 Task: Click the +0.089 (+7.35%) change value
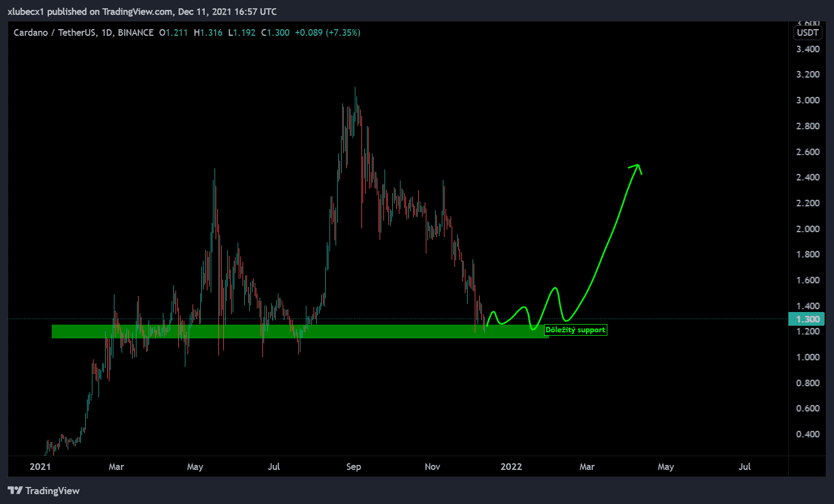327,32
